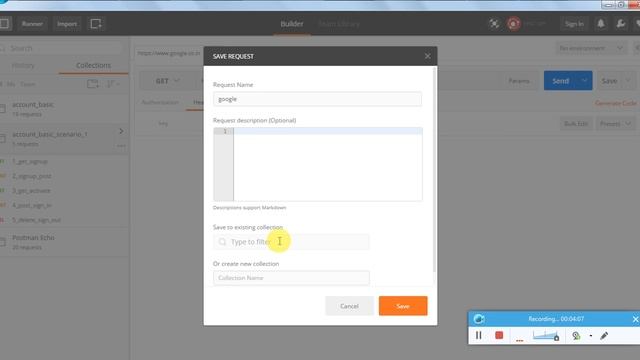Open the sync status satellite icon

[x=494, y=24]
